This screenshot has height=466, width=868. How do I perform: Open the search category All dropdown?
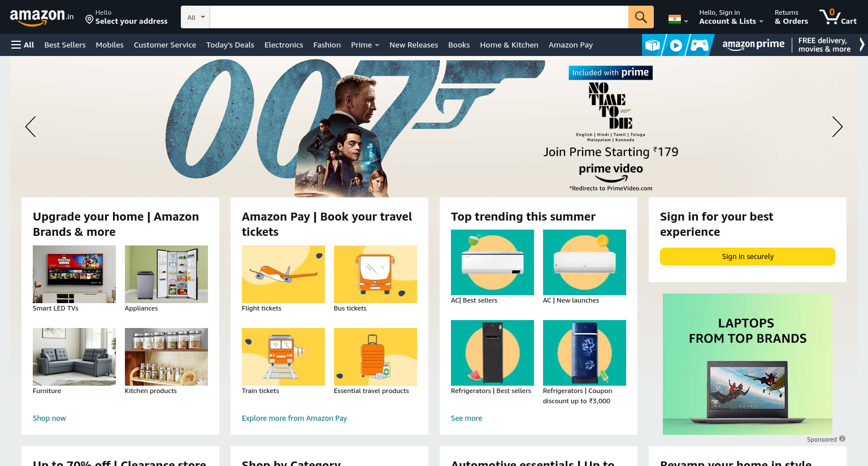point(196,17)
